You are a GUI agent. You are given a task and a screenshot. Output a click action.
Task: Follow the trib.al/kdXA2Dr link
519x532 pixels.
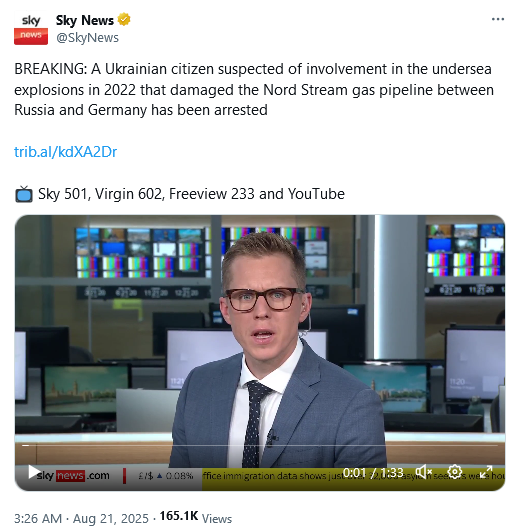click(65, 152)
